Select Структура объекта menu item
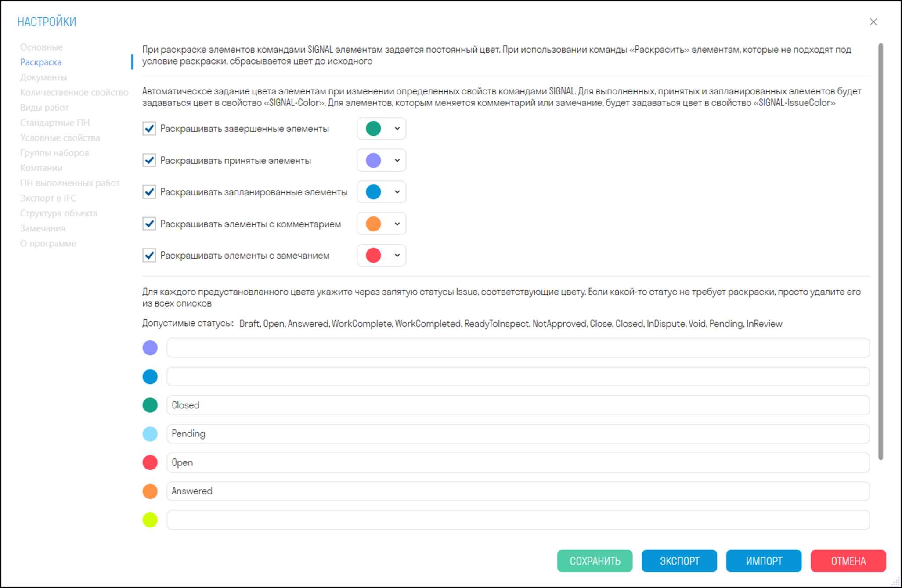Screen dimensions: 902x588 pos(59,213)
